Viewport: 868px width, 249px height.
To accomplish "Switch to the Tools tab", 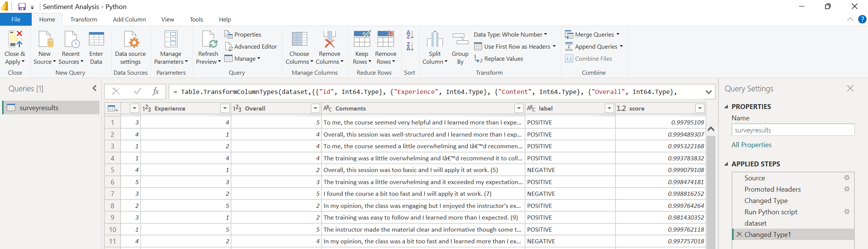I will (x=196, y=19).
